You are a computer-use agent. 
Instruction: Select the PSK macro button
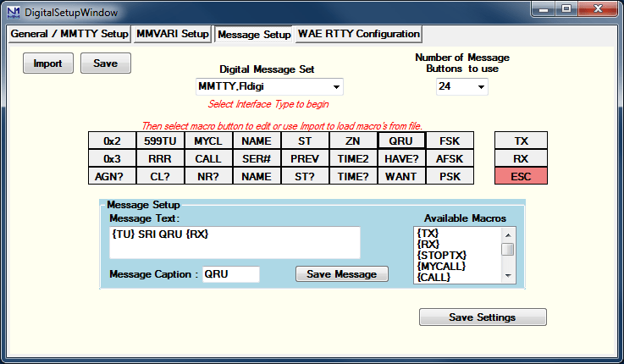pos(450,176)
